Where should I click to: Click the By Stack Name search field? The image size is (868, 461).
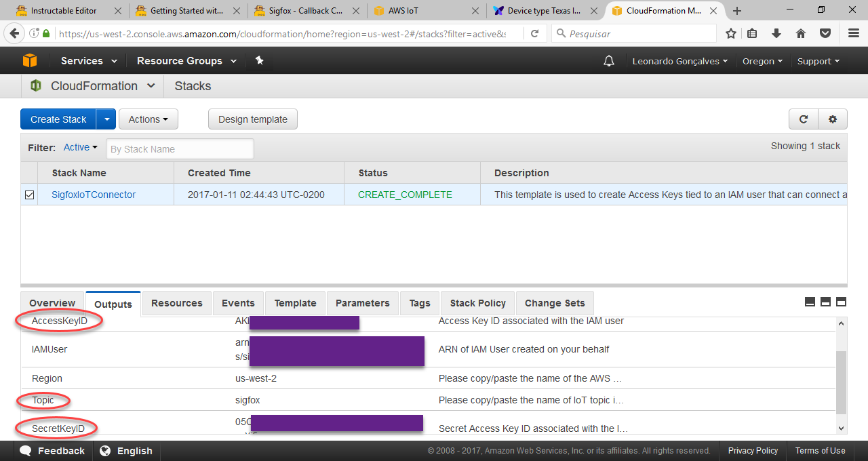[x=180, y=148]
